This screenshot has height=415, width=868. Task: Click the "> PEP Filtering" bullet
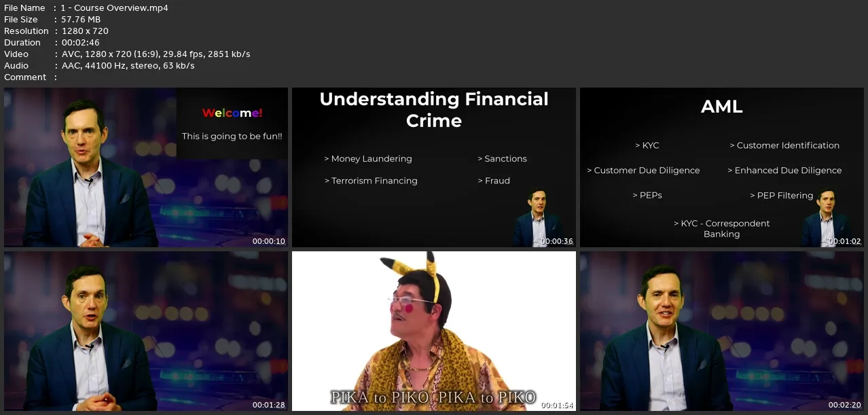[x=782, y=196]
